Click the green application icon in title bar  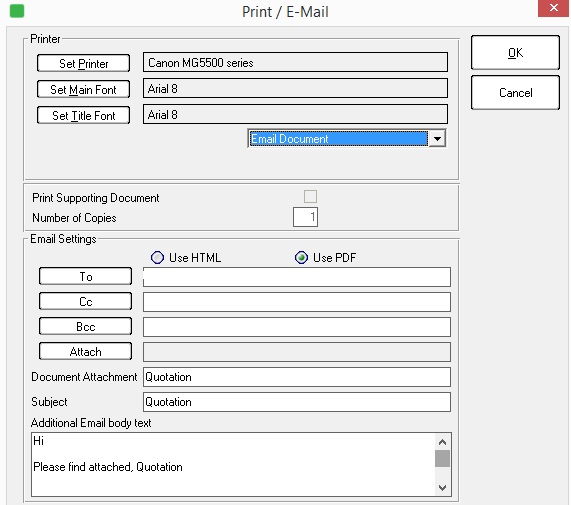pyautogui.click(x=17, y=11)
